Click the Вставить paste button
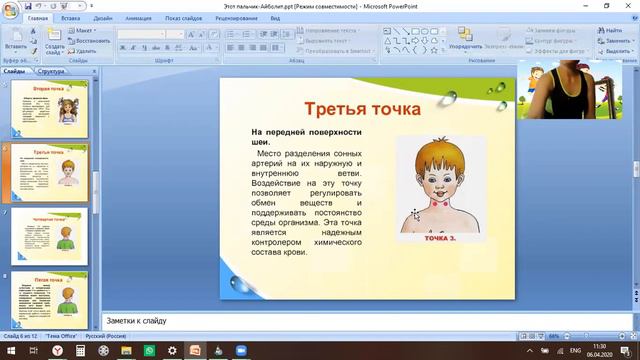The width and height of the screenshot is (640, 360). (x=16, y=41)
